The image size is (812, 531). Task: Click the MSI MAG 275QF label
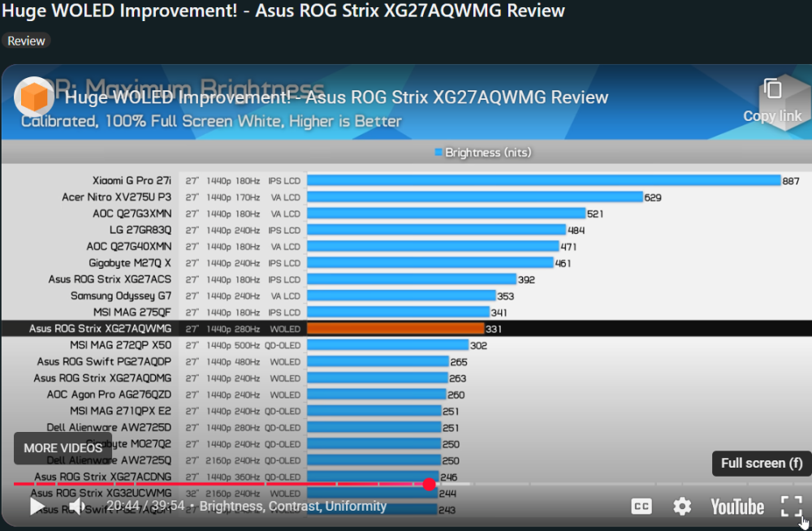point(132,313)
